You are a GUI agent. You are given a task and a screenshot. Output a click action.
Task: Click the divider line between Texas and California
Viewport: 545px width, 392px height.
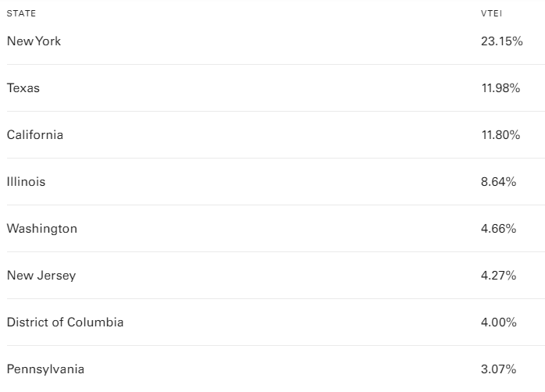pos(272,111)
